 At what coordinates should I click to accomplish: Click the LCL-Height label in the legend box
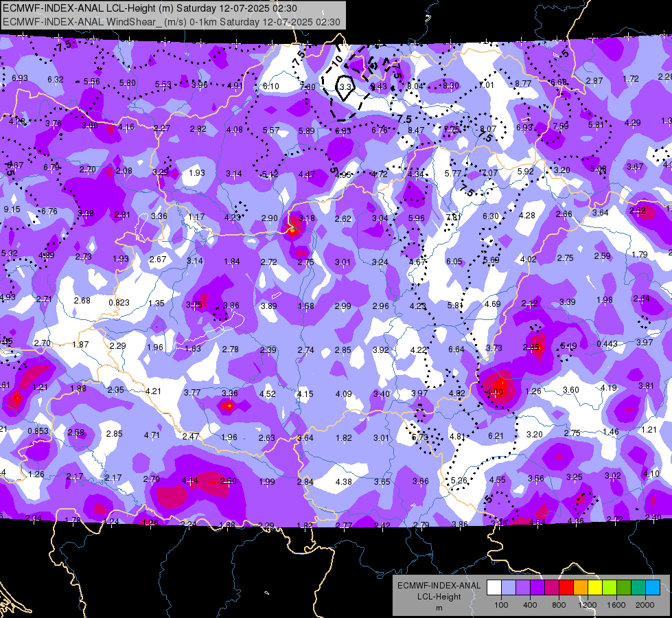point(439,597)
